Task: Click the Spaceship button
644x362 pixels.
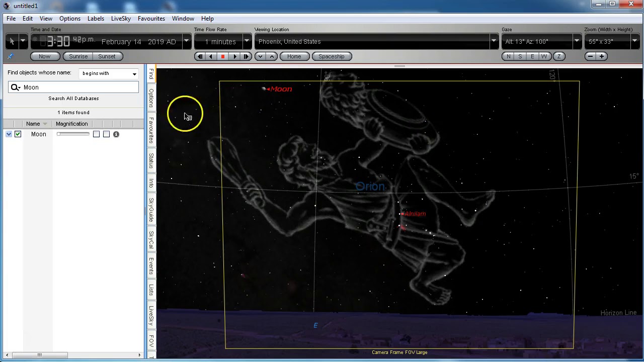Action: pos(332,56)
